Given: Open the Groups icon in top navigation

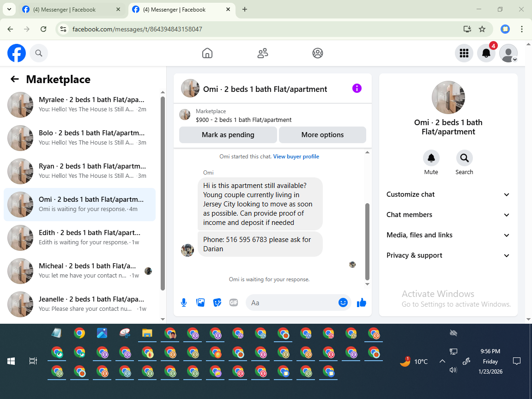Looking at the screenshot, I should click(318, 53).
